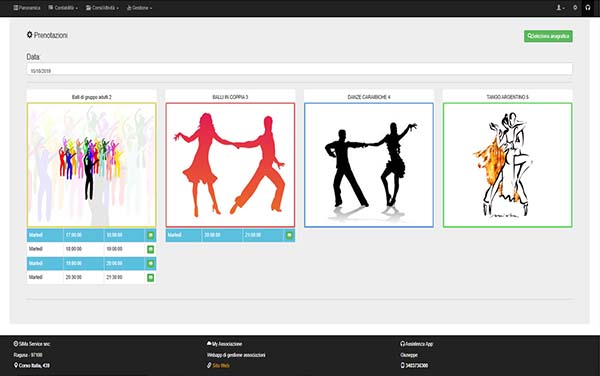This screenshot has height=376, width=600.
Task: Click the phone icon in footer
Action: (403, 365)
